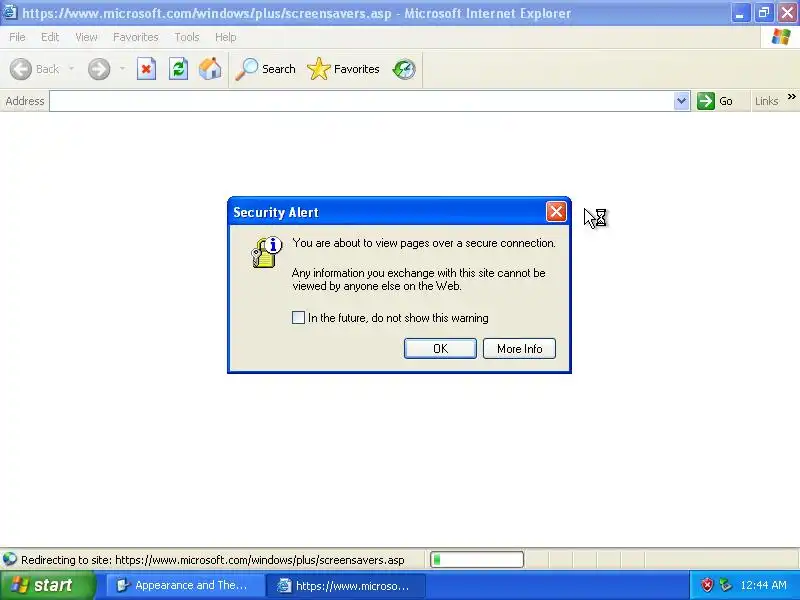Image resolution: width=800 pixels, height=600 pixels.
Task: Click the 'secure connection' message text
Action: 424,243
